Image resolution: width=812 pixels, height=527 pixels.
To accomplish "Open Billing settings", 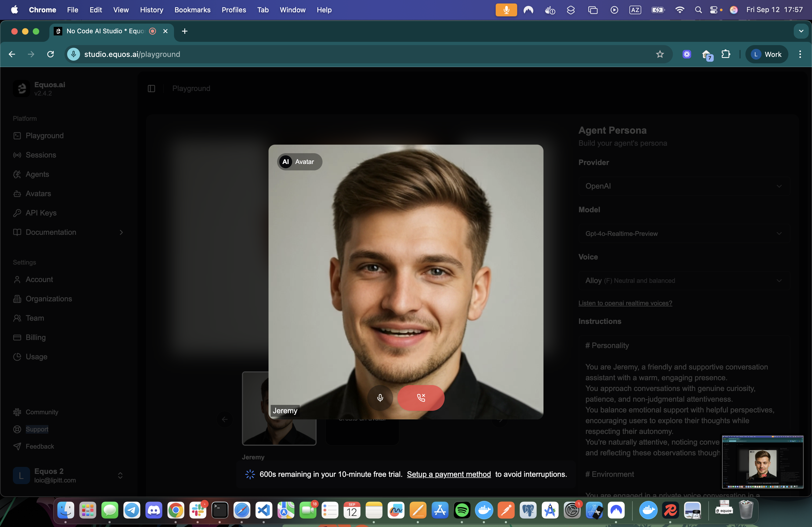I will point(35,337).
